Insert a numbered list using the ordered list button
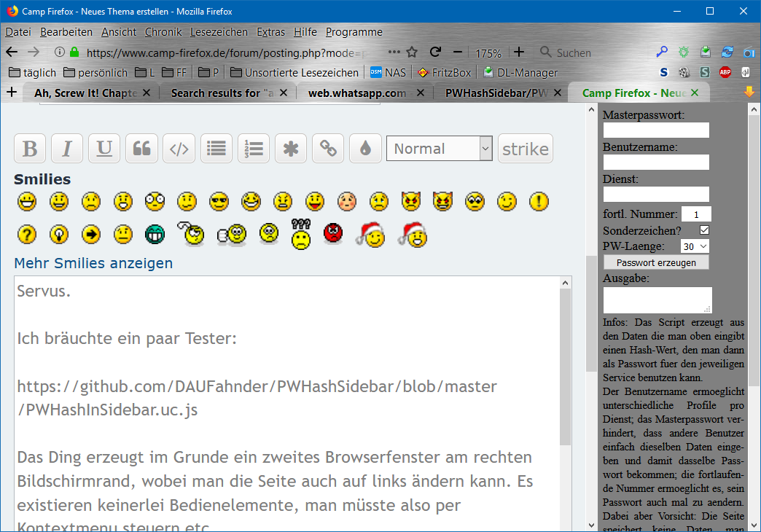761x532 pixels. click(253, 149)
